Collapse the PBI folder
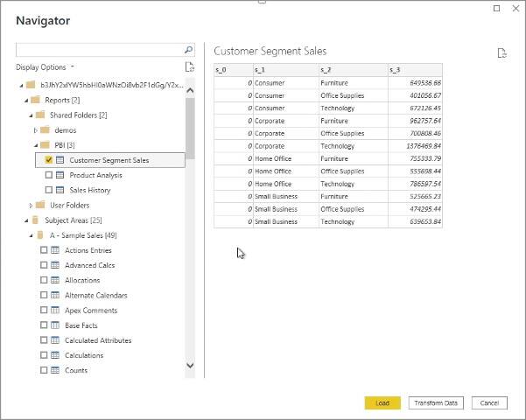 pyautogui.click(x=35, y=145)
